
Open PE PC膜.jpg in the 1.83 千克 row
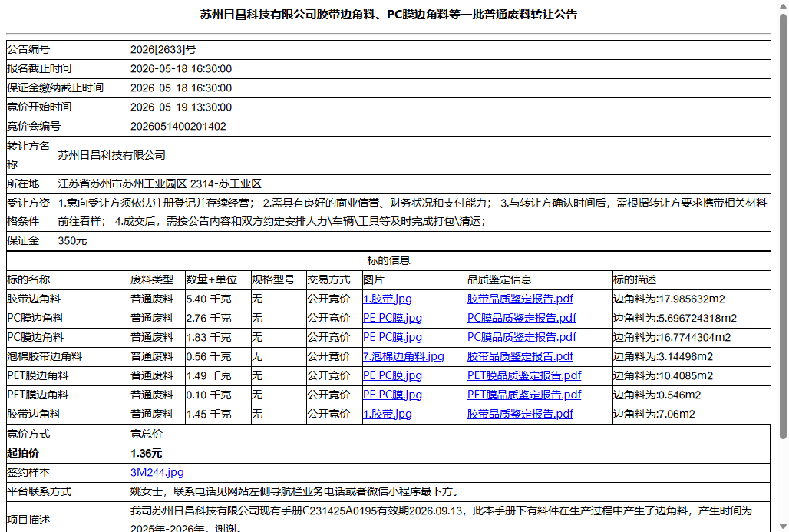[392, 337]
